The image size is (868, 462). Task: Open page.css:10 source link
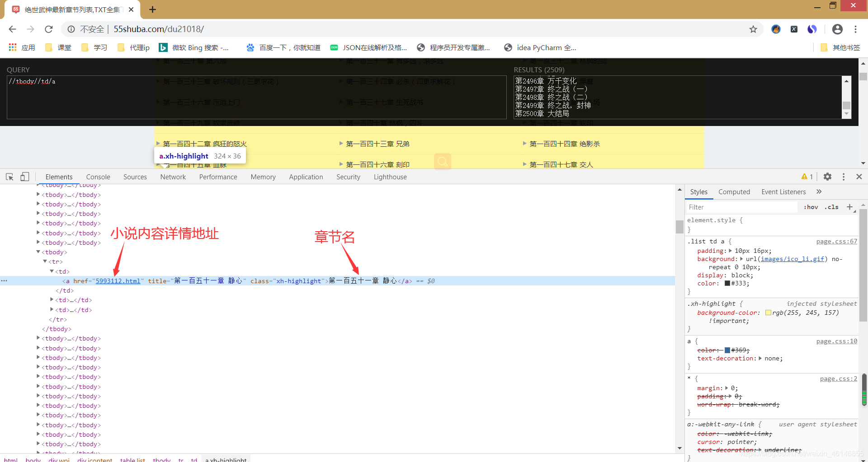(x=836, y=341)
